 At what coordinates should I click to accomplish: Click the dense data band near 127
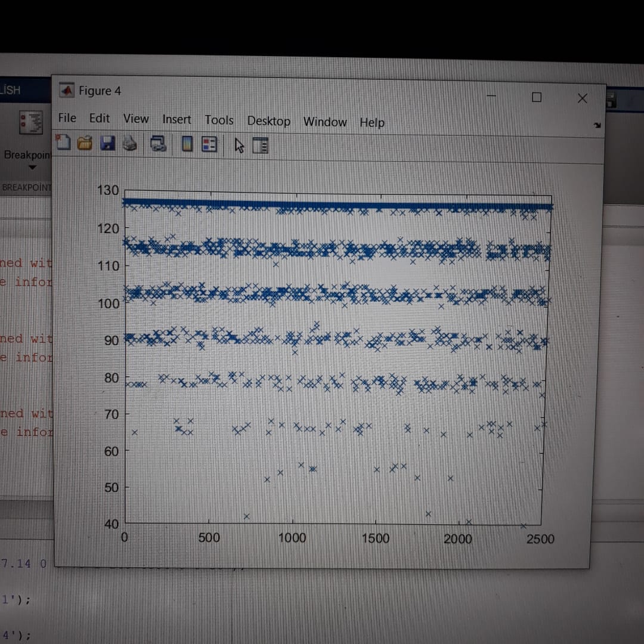(338, 205)
